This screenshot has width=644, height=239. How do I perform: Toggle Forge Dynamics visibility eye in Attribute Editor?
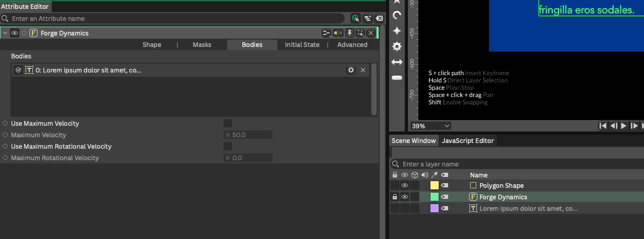point(15,33)
